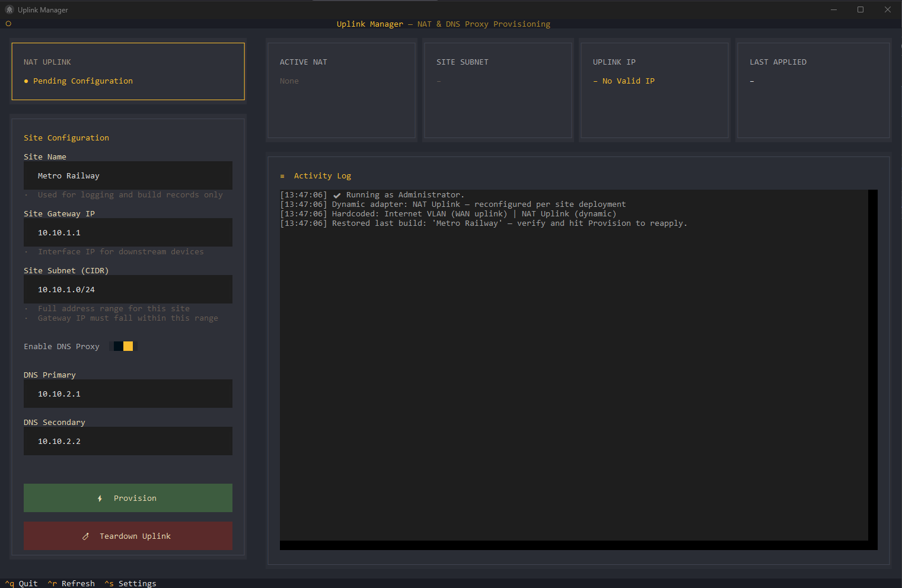This screenshot has width=902, height=588.
Task: Maximize the Uplink Manager window
Action: (x=860, y=9)
